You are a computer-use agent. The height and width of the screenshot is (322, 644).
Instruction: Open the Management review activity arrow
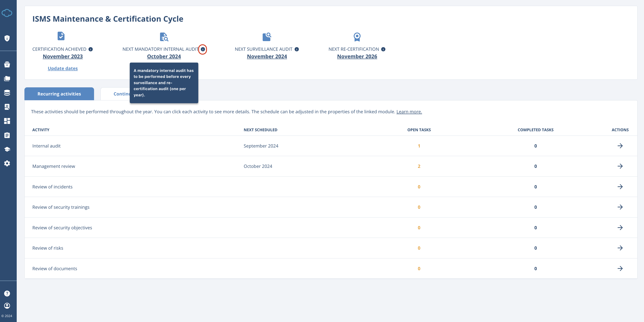point(620,166)
